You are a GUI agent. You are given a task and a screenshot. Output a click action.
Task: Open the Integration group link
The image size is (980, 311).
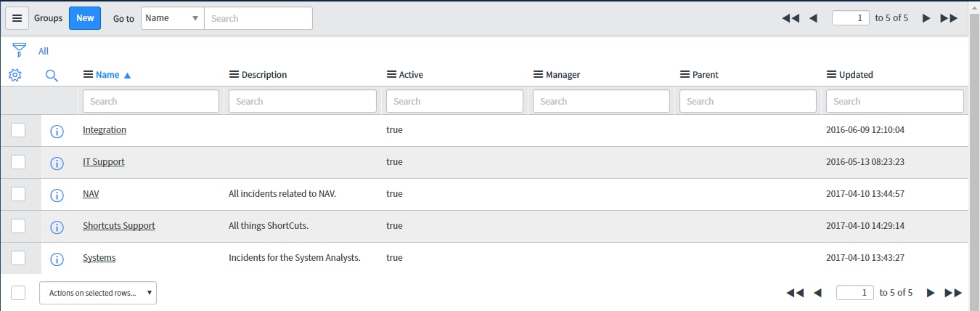(x=105, y=130)
